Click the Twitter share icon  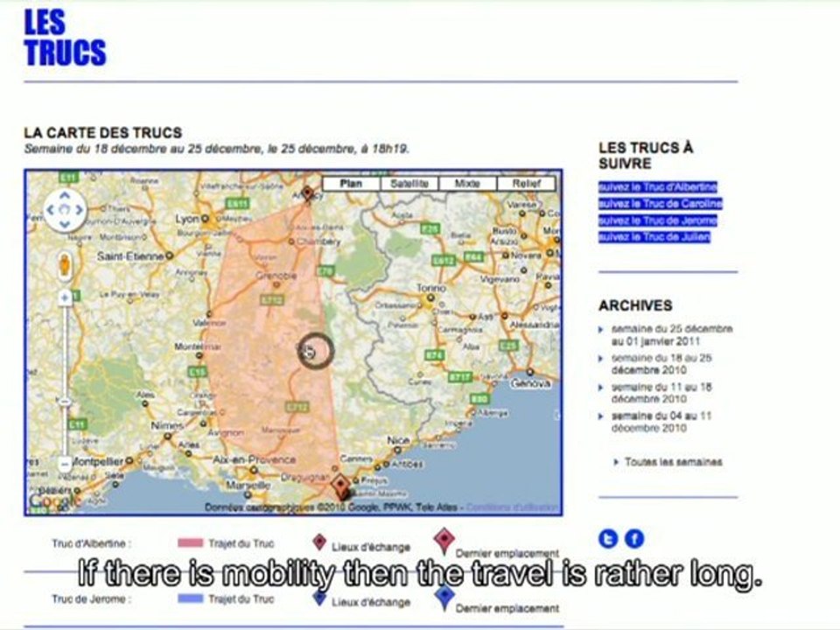click(x=608, y=538)
